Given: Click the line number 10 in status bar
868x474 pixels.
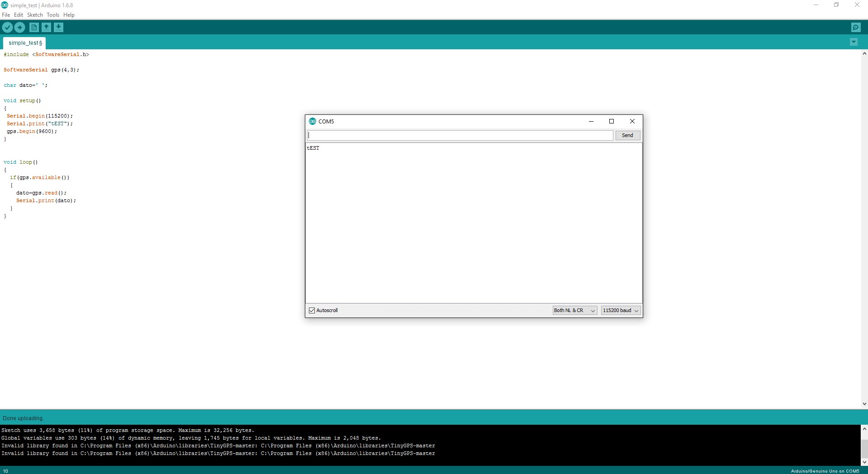Looking at the screenshot, I should tap(5, 471).
